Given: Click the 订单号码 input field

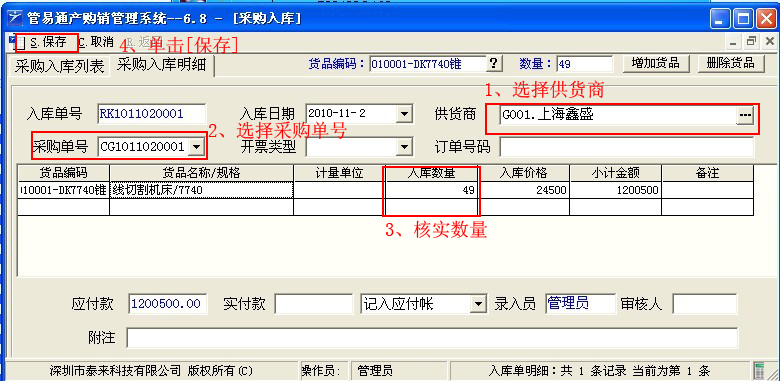Looking at the screenshot, I should [x=627, y=147].
